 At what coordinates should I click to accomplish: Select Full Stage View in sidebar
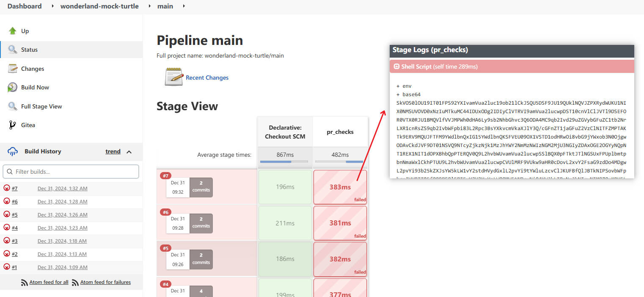pos(41,106)
